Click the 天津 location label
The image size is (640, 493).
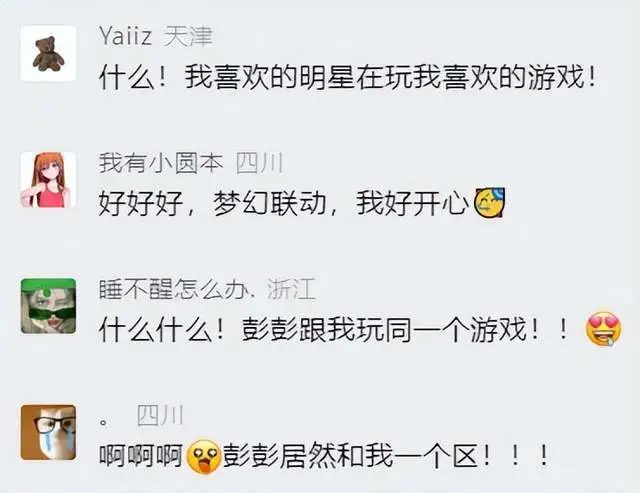tap(188, 36)
